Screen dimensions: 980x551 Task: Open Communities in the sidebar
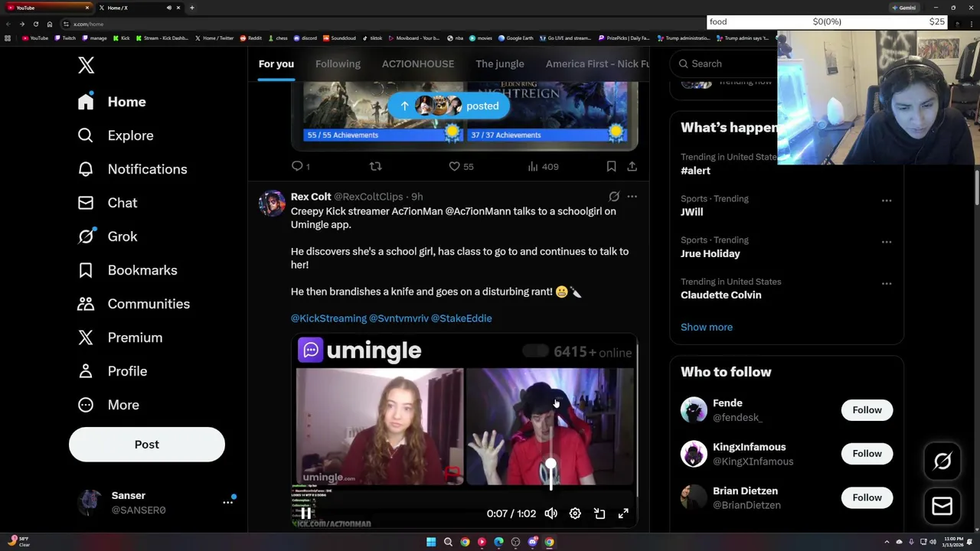click(133, 304)
